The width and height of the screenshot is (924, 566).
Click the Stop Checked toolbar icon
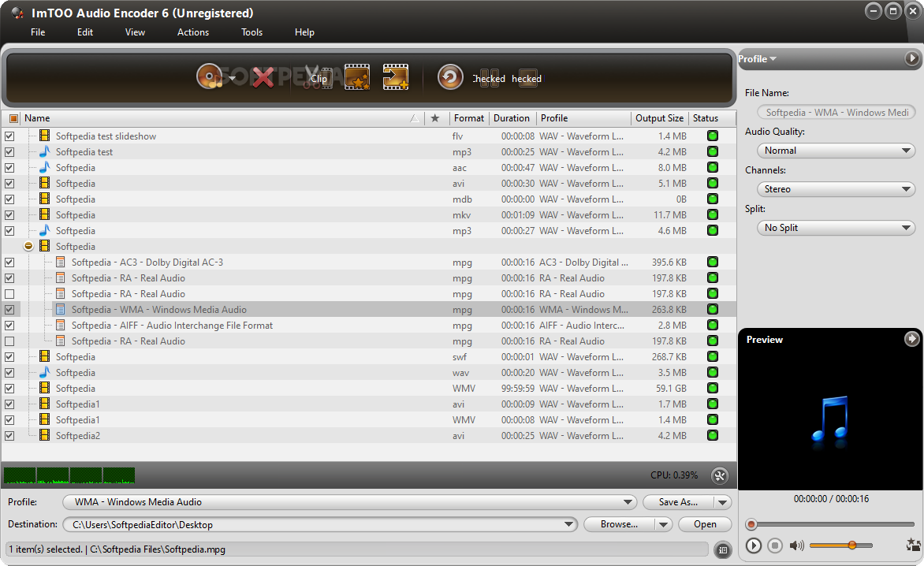click(527, 78)
